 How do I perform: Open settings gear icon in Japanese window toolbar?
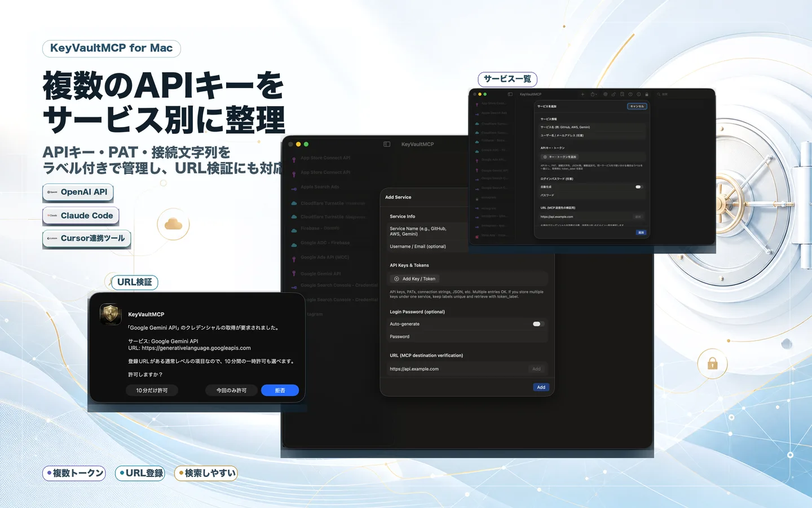(x=605, y=94)
